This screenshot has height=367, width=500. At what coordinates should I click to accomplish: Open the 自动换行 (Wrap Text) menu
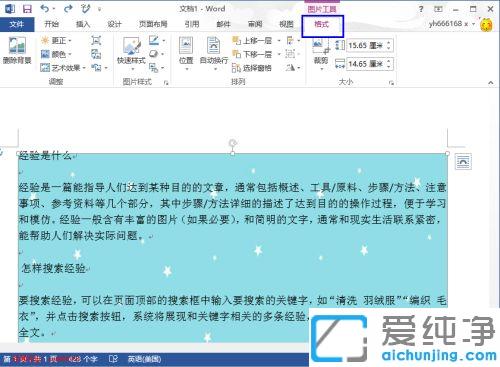(214, 54)
